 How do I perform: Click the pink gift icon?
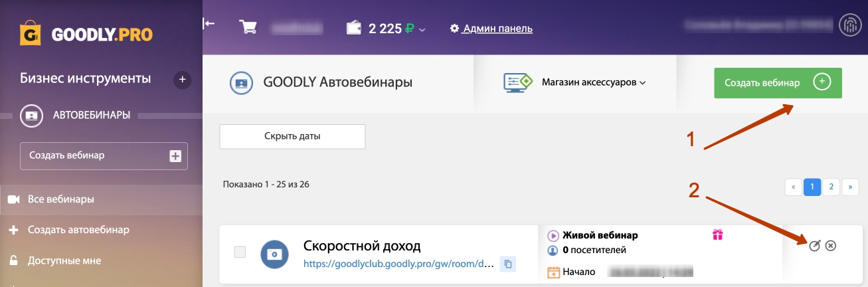tap(717, 234)
